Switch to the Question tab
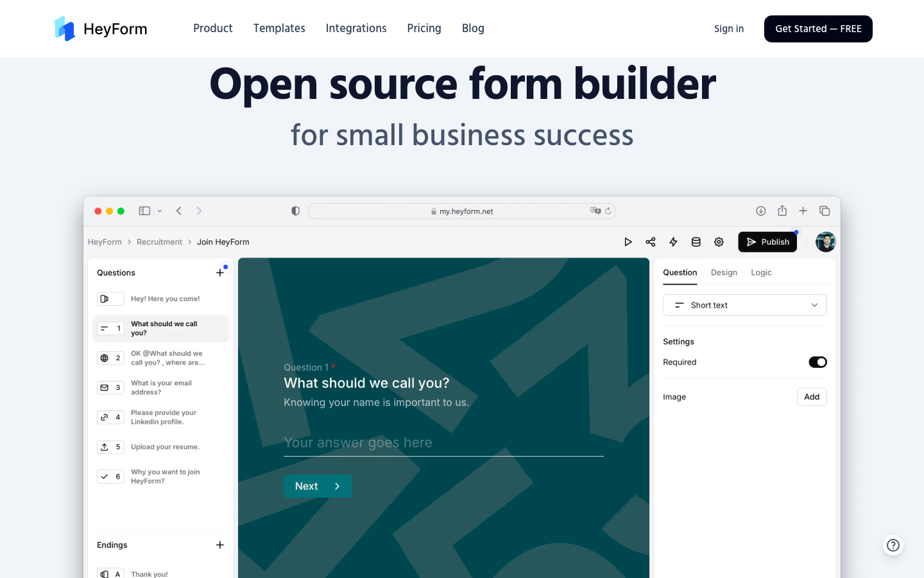Image resolution: width=924 pixels, height=578 pixels. [680, 273]
